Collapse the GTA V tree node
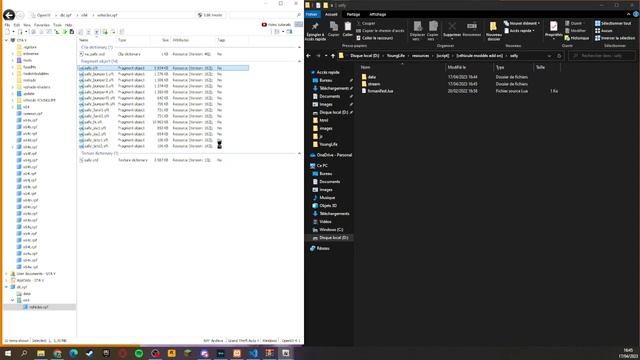640x360 pixels. coord(7,40)
